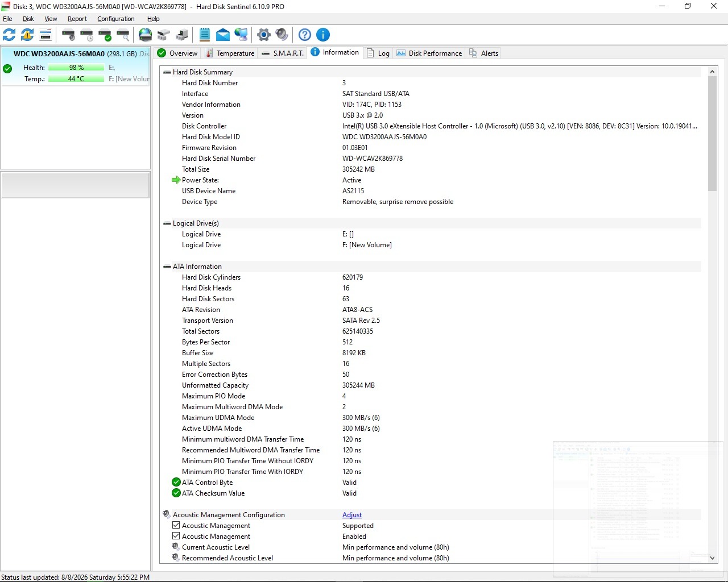This screenshot has width=728, height=582.
Task: Click the Buffer Size value 8192 KB
Action: [354, 353]
